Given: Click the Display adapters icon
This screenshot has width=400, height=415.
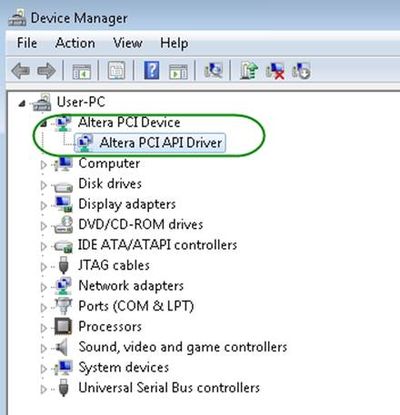Looking at the screenshot, I should (63, 204).
